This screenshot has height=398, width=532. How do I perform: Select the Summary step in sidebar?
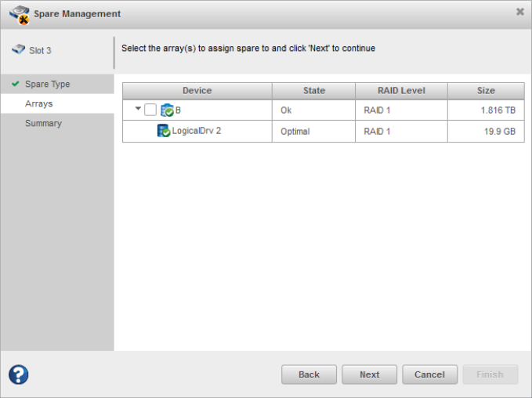click(43, 123)
